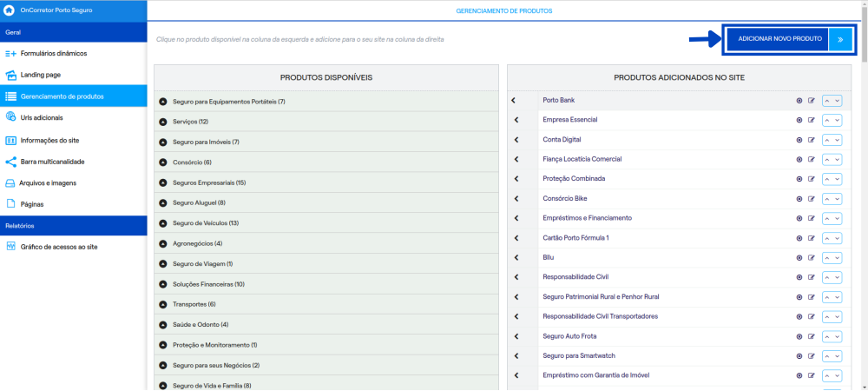Screen dimensions: 868x391
Task: Click the edit icon for Porto Bank
Action: click(812, 100)
